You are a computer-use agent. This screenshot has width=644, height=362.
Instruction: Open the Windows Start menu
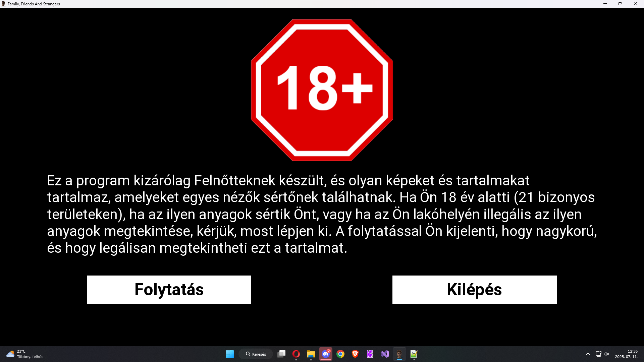pos(230,354)
